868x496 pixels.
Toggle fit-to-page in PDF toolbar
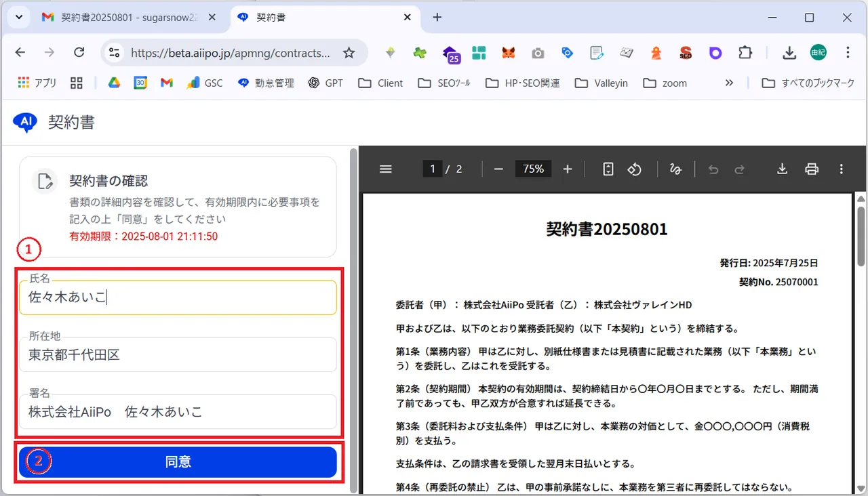tap(608, 169)
